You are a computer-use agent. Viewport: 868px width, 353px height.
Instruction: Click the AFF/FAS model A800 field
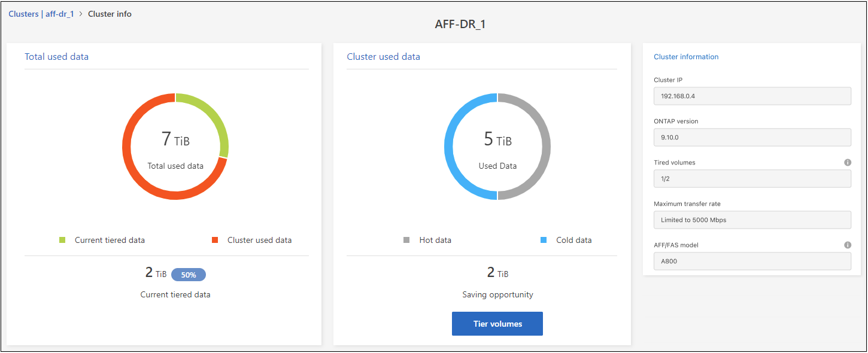point(752,261)
